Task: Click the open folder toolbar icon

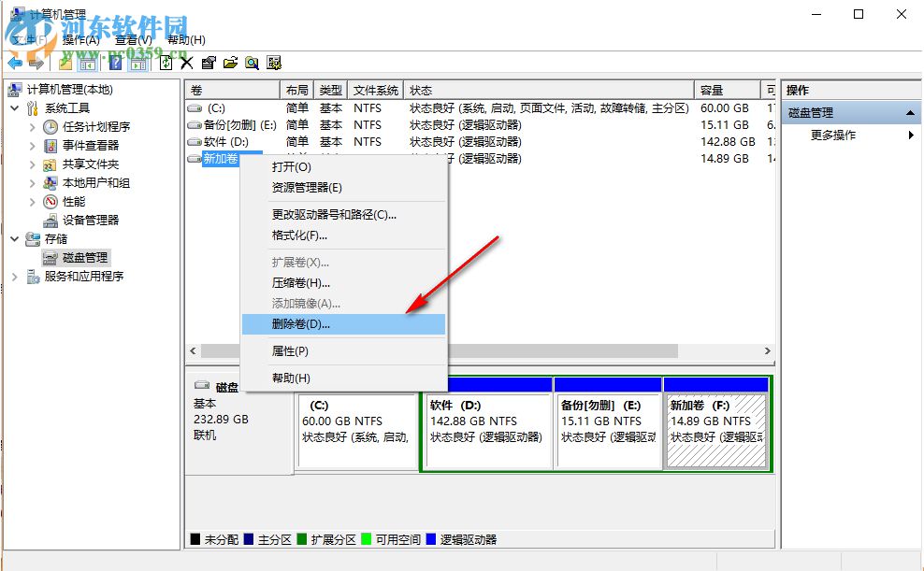Action: [230, 63]
